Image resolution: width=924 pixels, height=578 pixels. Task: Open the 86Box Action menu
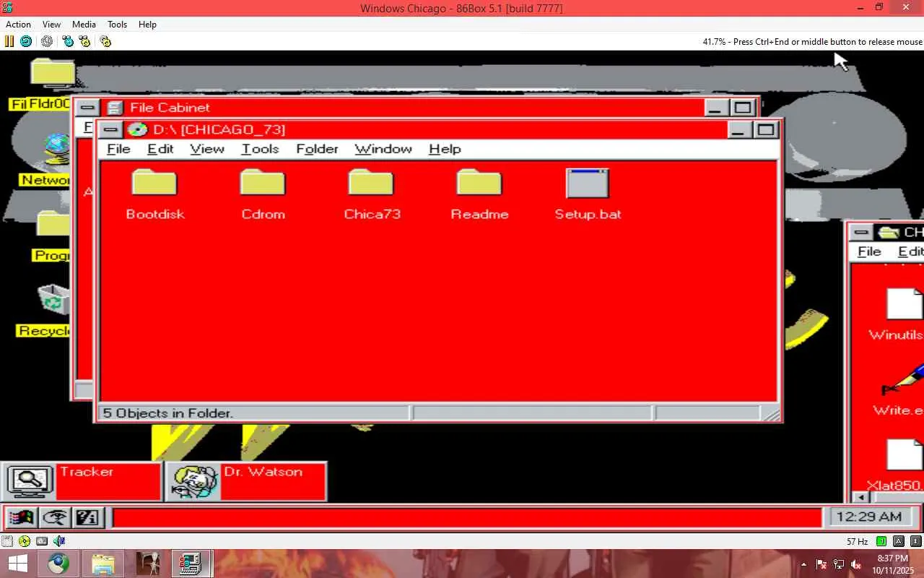pyautogui.click(x=18, y=24)
